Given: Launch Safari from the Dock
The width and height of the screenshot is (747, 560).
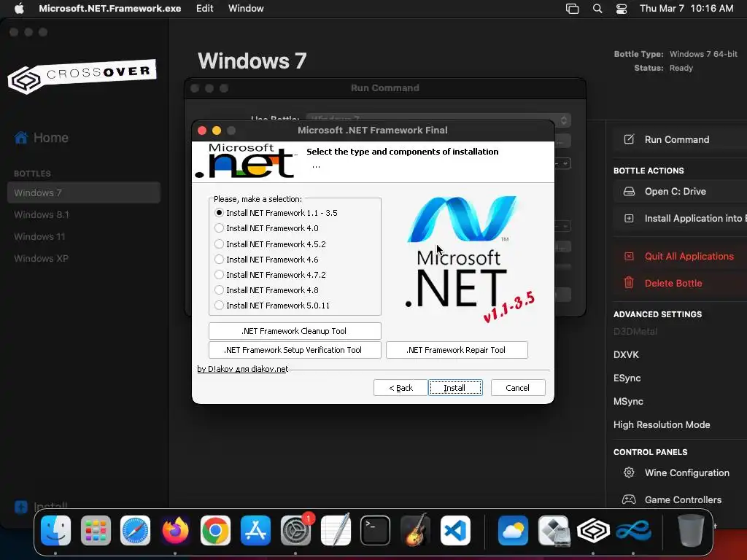Looking at the screenshot, I should tap(135, 531).
